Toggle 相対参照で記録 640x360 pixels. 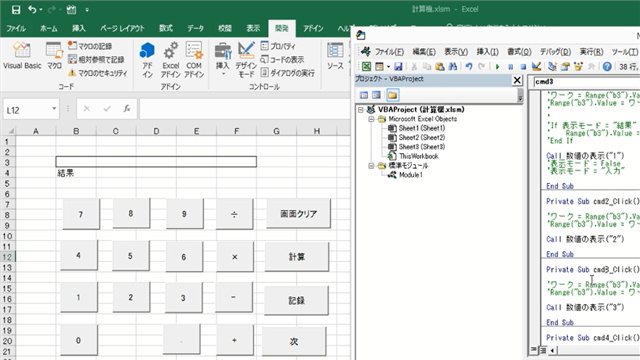pos(96,60)
